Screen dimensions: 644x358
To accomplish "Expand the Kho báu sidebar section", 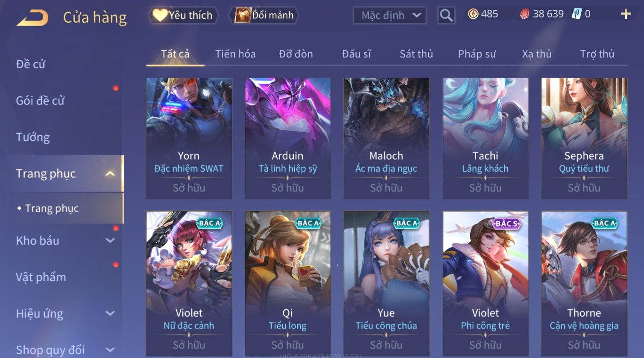I will point(110,241).
